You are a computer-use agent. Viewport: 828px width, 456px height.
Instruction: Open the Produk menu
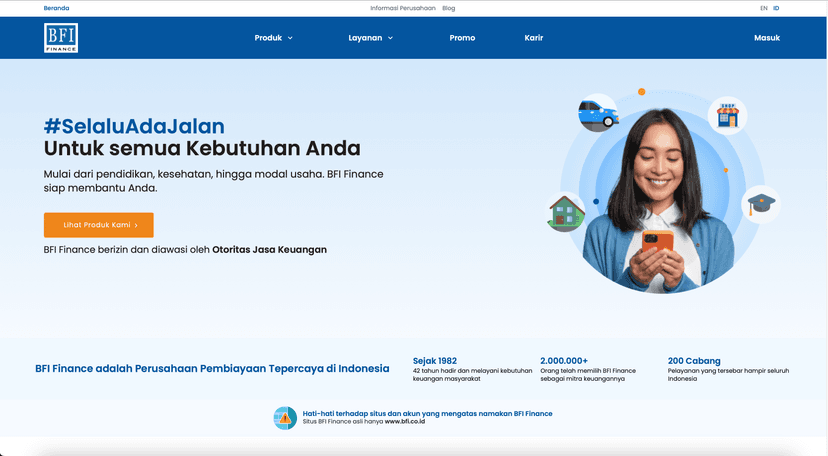(268, 38)
